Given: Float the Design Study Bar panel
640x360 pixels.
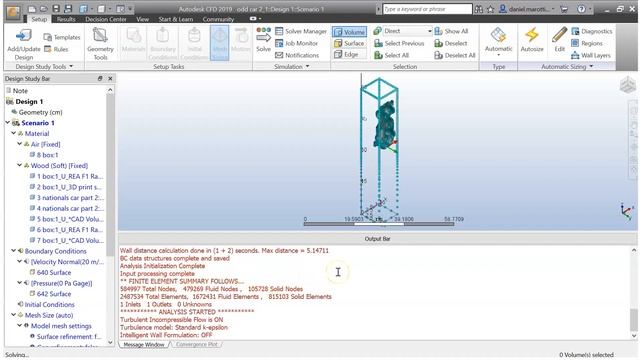Looking at the screenshot, I should (x=100, y=78).
